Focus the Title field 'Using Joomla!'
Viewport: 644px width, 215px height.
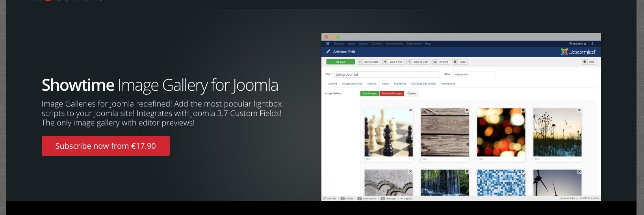(387, 74)
